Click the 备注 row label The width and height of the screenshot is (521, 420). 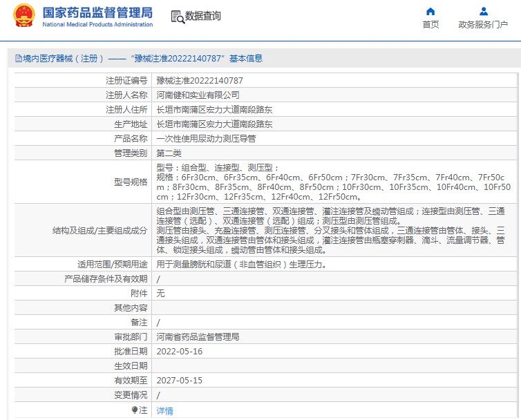click(139, 323)
